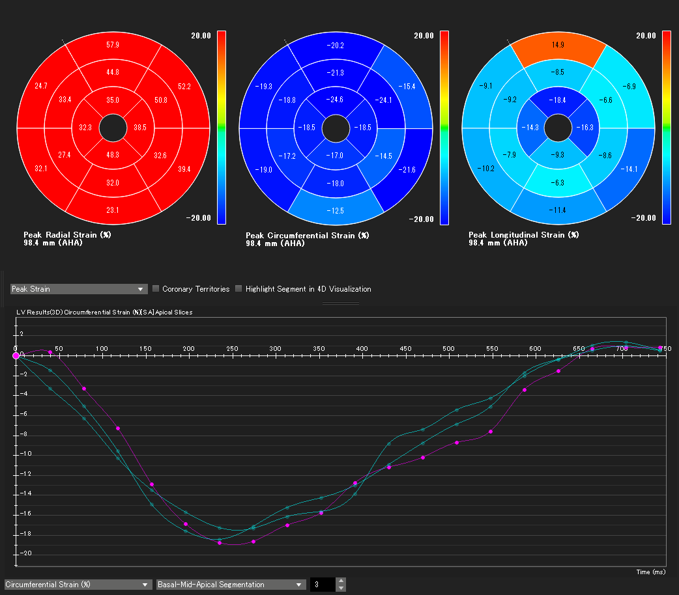Decrease slice count with down arrow
679x595 pixels.
coord(341,588)
